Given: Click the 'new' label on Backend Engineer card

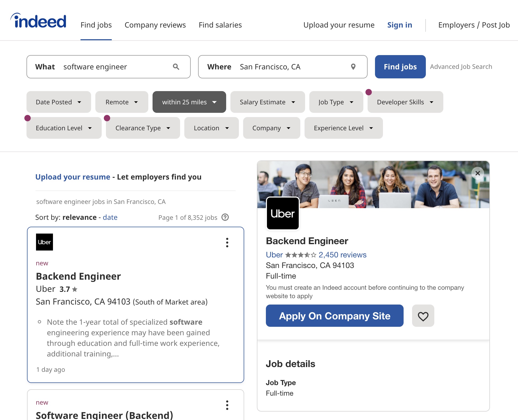Looking at the screenshot, I should point(42,263).
